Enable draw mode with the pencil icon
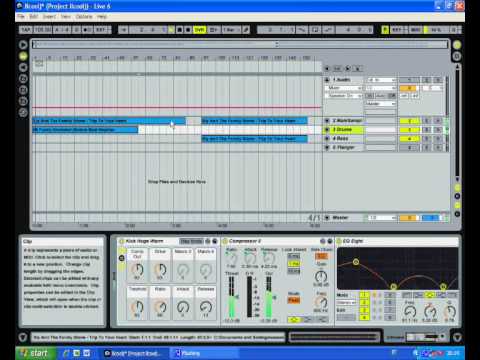The image size is (480, 360). 246,30
